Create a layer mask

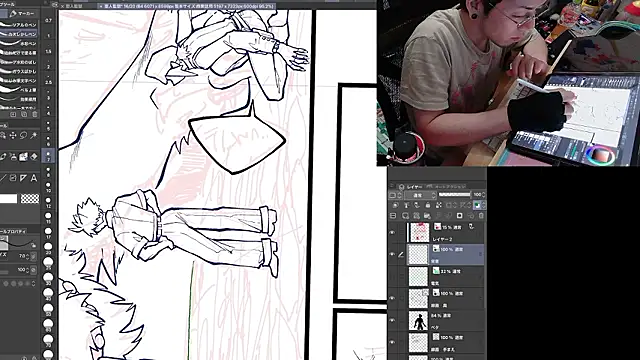point(460,216)
